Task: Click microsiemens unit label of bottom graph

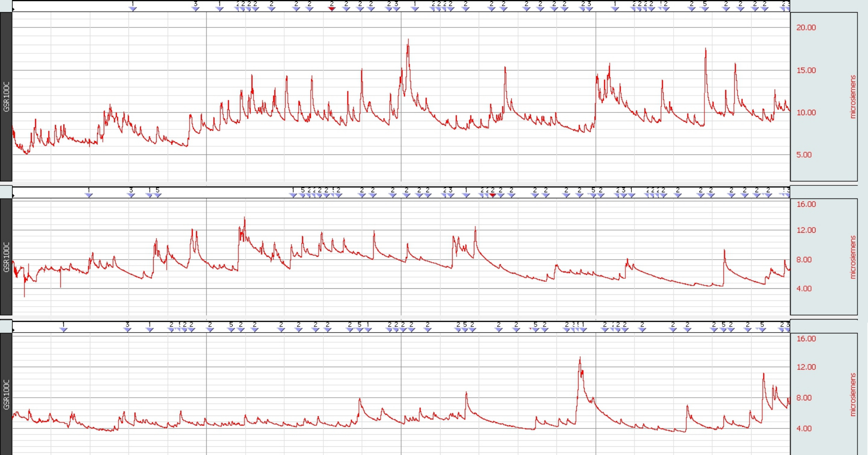Action: [x=853, y=395]
